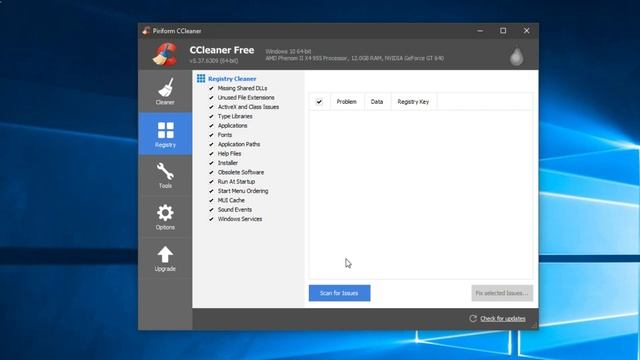The height and width of the screenshot is (360, 640).
Task: Toggle Start Menu Ordering checkbox
Action: [x=211, y=191]
